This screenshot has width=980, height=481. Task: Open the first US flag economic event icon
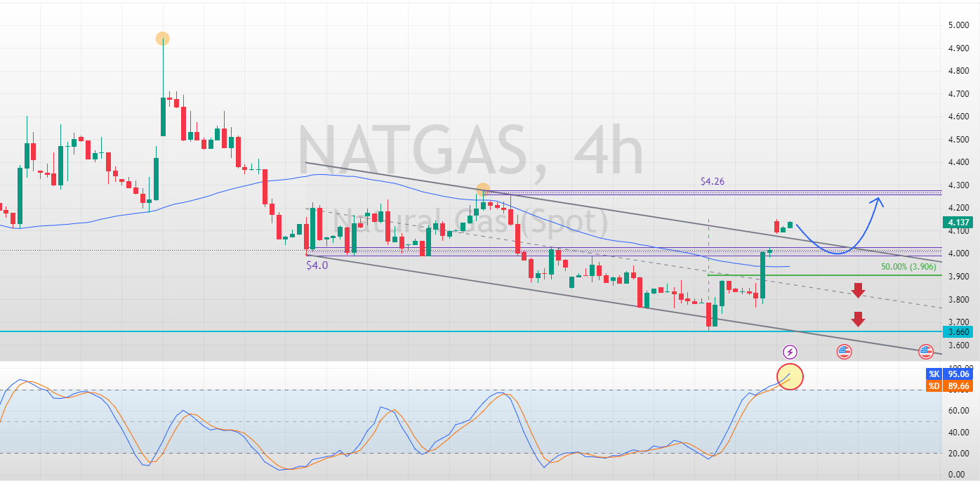(x=844, y=352)
